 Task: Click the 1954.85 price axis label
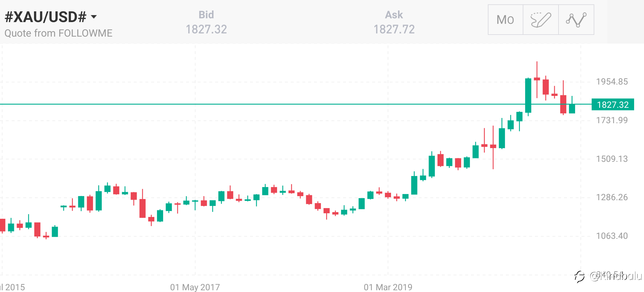612,82
